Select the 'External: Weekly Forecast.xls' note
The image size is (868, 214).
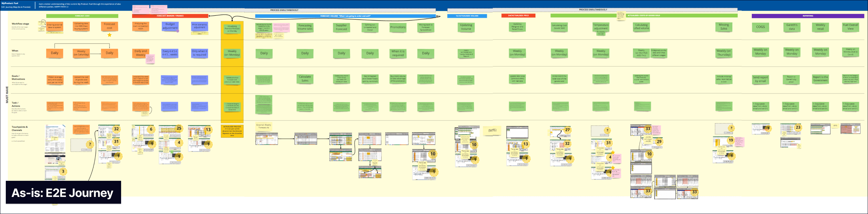click(x=263, y=127)
